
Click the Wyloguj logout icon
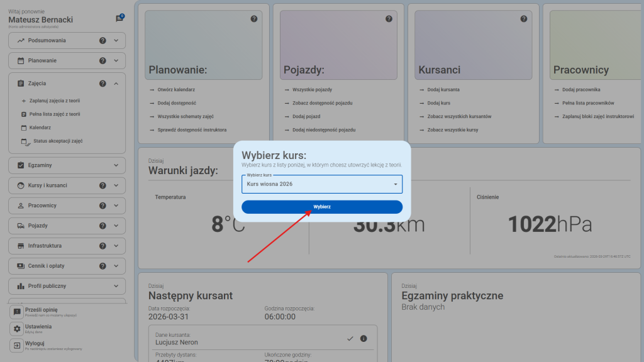click(x=17, y=346)
